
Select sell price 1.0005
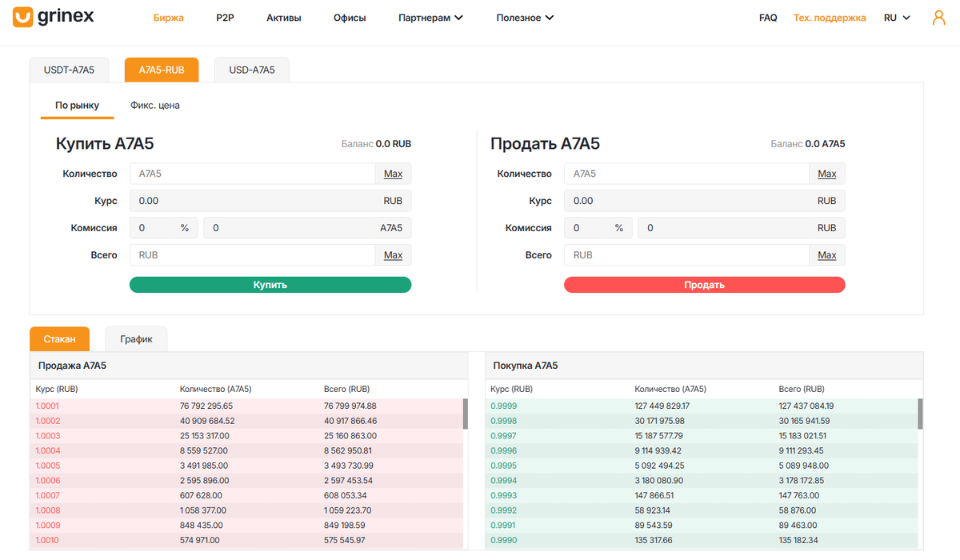tap(48, 466)
